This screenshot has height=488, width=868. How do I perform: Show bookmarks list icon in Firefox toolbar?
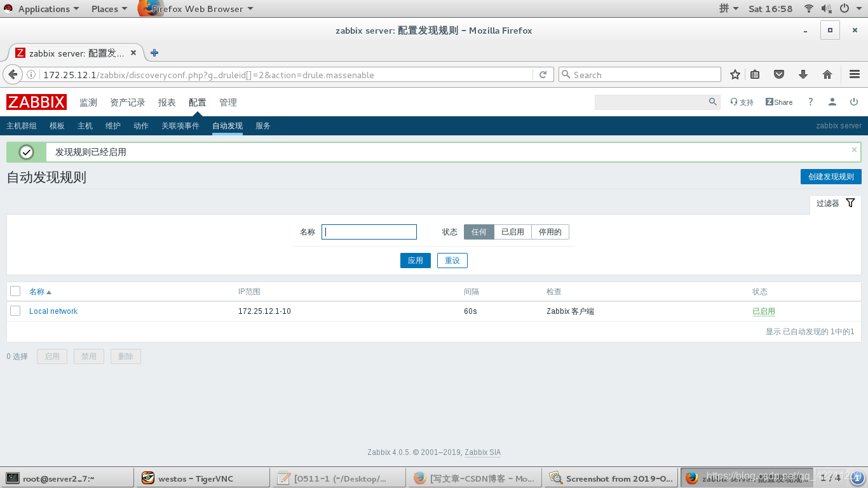755,74
